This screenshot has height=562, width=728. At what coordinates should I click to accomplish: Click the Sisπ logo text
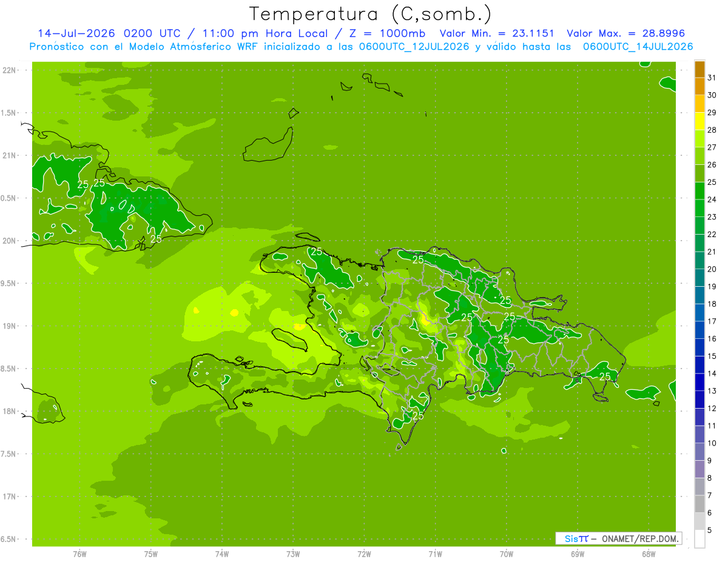click(x=576, y=538)
